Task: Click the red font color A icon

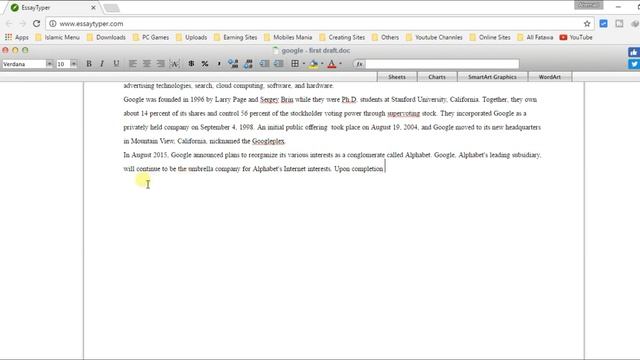Action: pos(332,64)
